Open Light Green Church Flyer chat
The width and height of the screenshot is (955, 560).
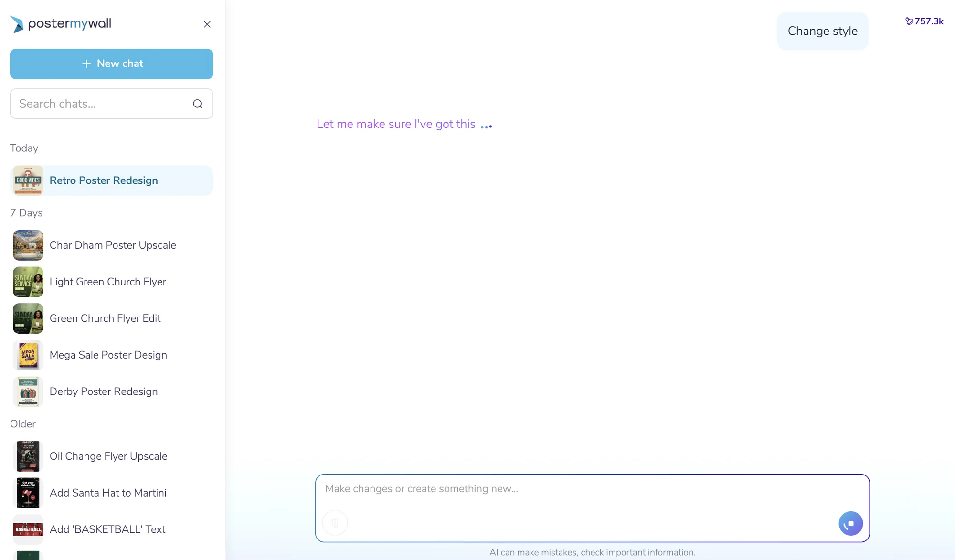(112, 282)
